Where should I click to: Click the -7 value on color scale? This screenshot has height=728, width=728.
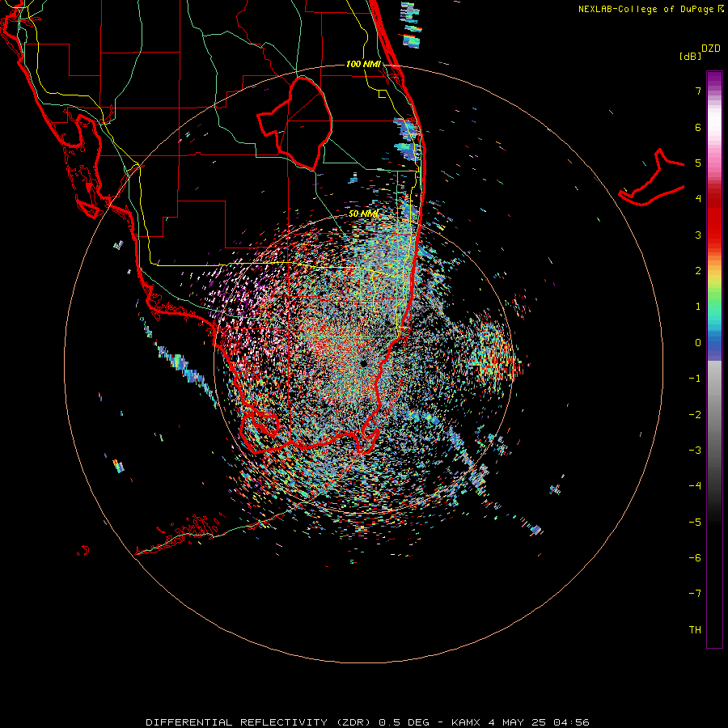click(x=695, y=594)
